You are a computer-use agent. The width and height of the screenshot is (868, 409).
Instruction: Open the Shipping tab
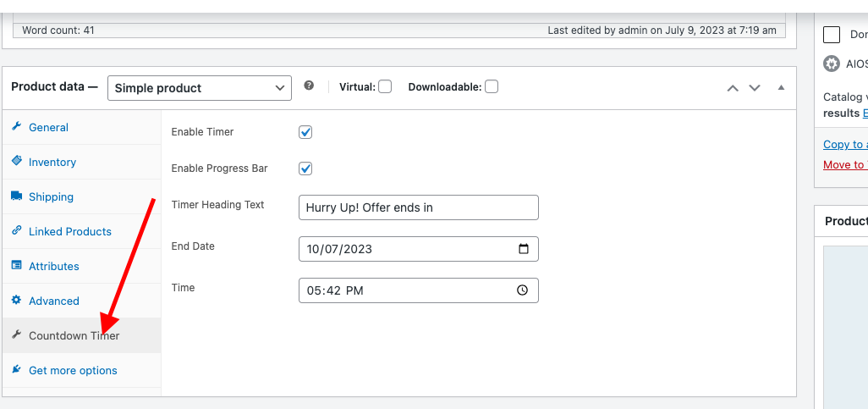point(81,196)
